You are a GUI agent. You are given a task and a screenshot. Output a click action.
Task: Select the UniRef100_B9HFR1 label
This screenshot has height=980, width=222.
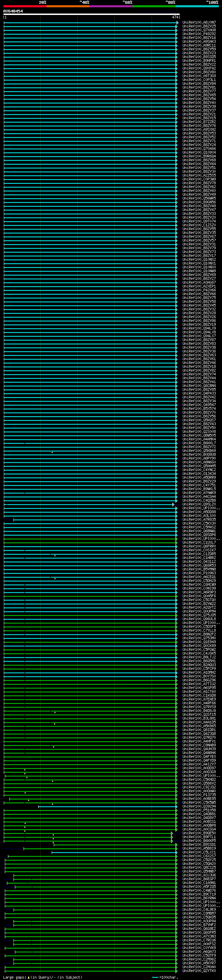pos(199,60)
